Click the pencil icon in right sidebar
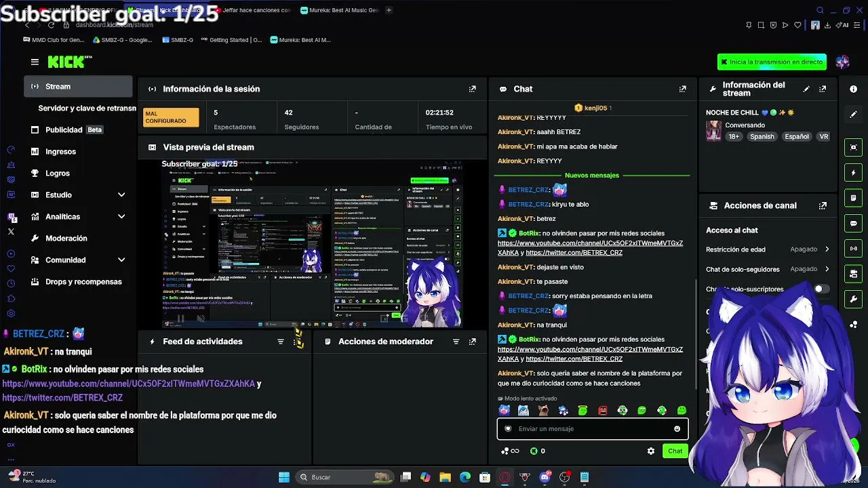 point(853,115)
